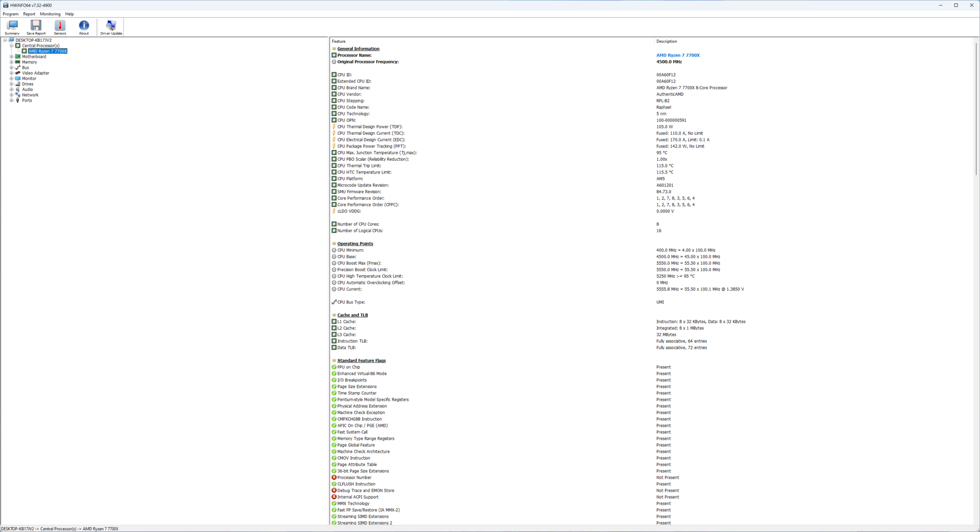Click the Drives icon in the tree
The image size is (980, 532).
pyautogui.click(x=18, y=84)
